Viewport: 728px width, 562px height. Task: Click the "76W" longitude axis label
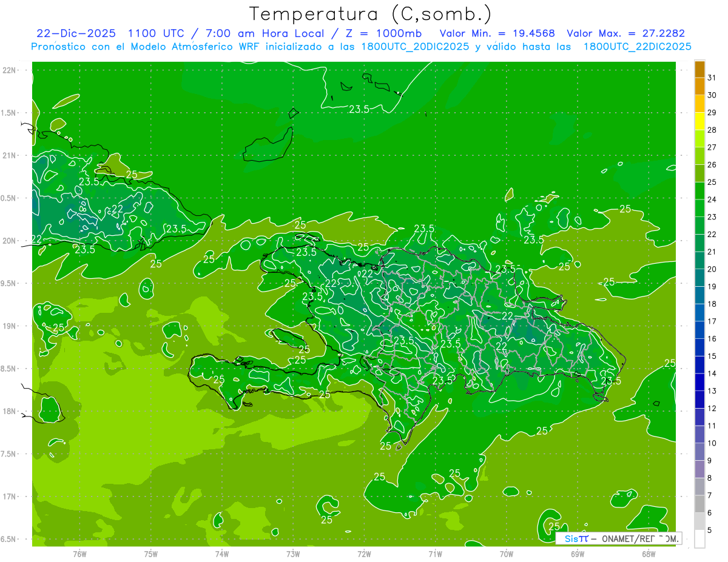coord(79,554)
